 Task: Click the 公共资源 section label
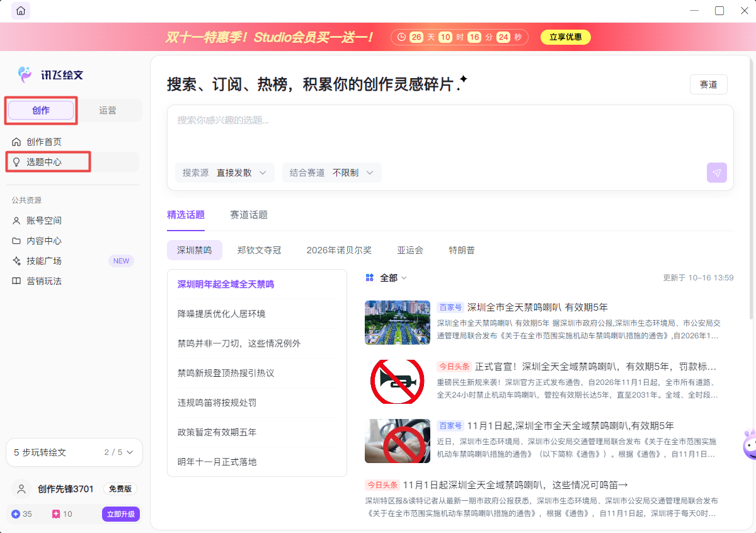tap(26, 200)
